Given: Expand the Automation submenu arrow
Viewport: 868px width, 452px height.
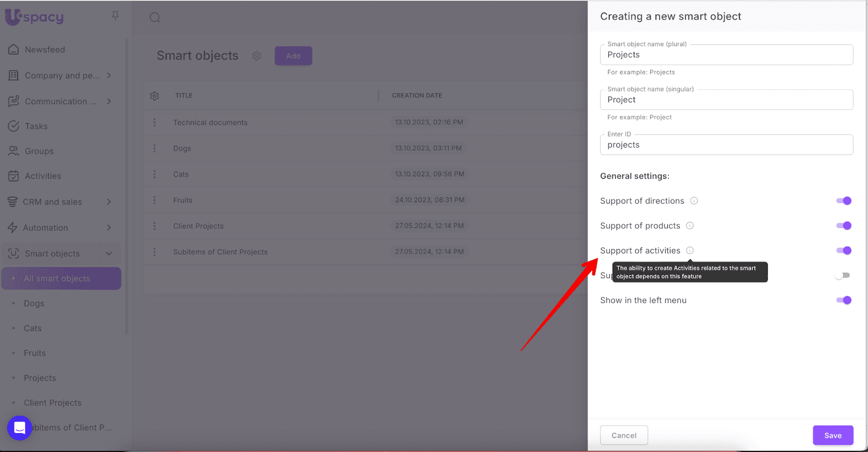Looking at the screenshot, I should click(109, 228).
